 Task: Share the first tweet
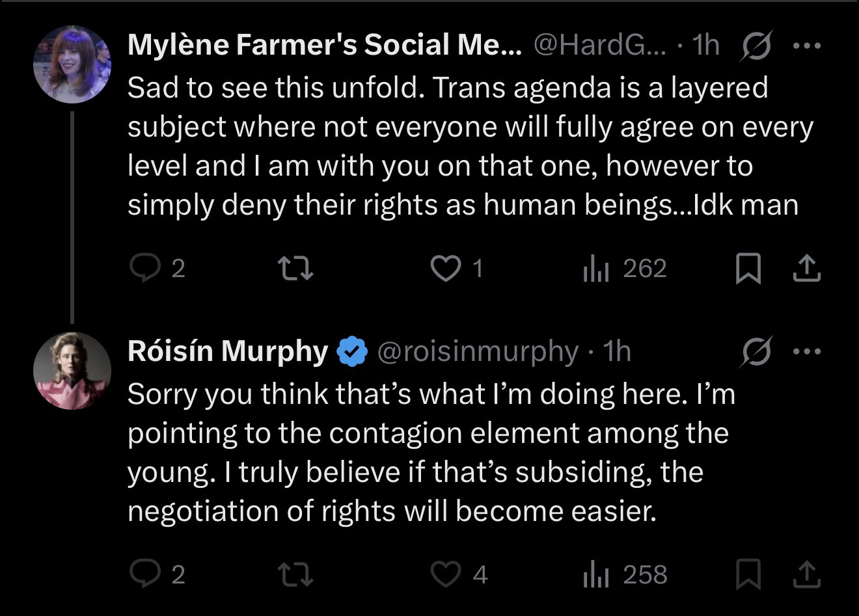[806, 268]
